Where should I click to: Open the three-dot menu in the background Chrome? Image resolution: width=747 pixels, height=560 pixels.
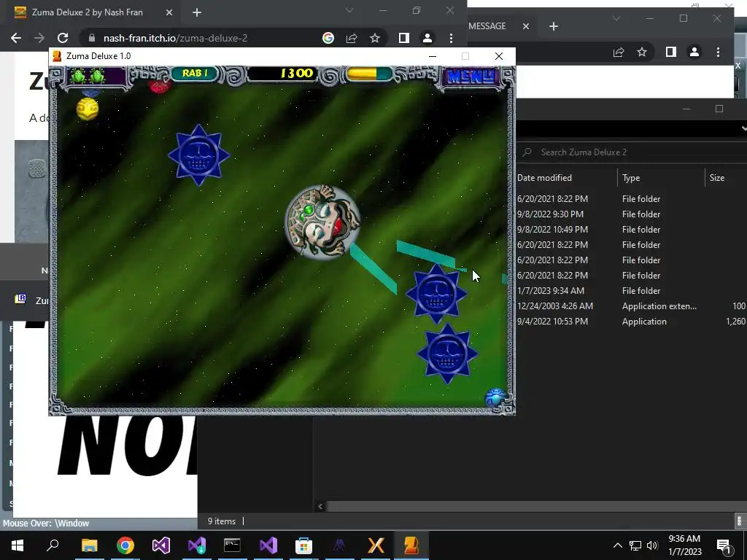coord(718,52)
